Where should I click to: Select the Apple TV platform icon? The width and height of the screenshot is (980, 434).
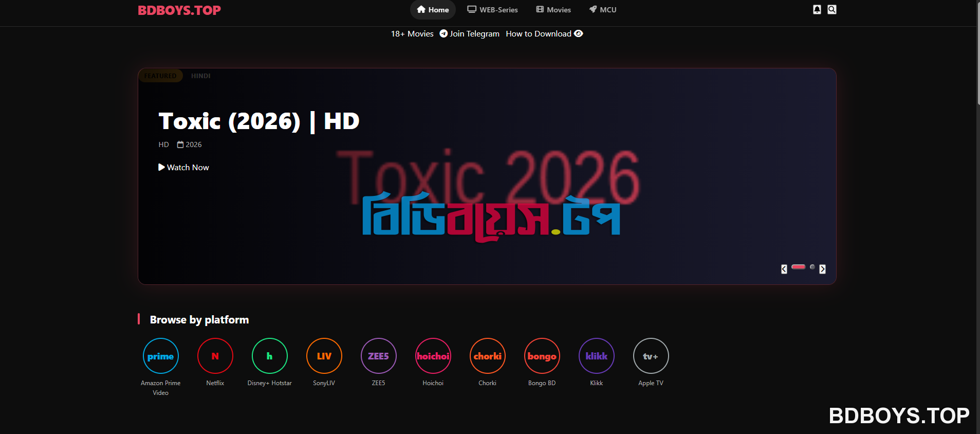click(x=651, y=356)
